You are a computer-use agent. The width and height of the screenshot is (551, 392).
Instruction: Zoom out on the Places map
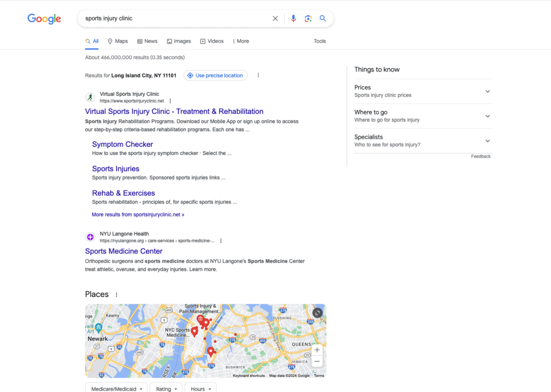pos(317,361)
